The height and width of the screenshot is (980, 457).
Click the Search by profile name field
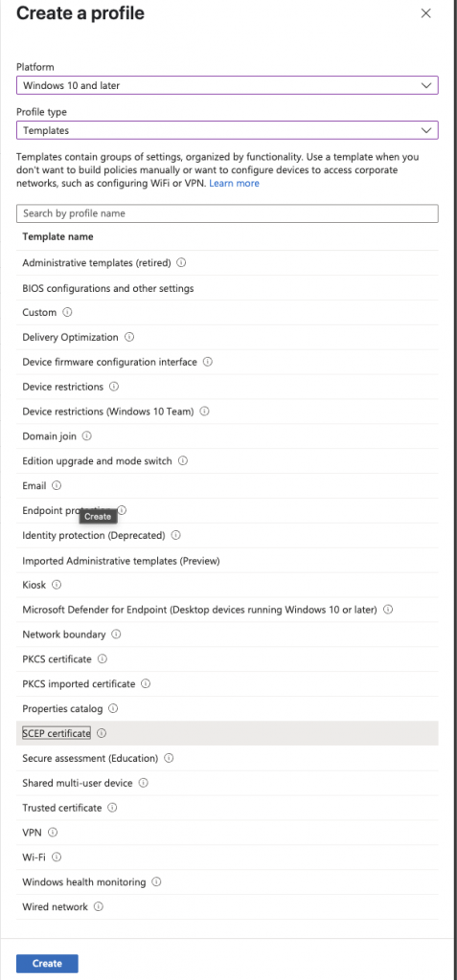pyautogui.click(x=227, y=213)
